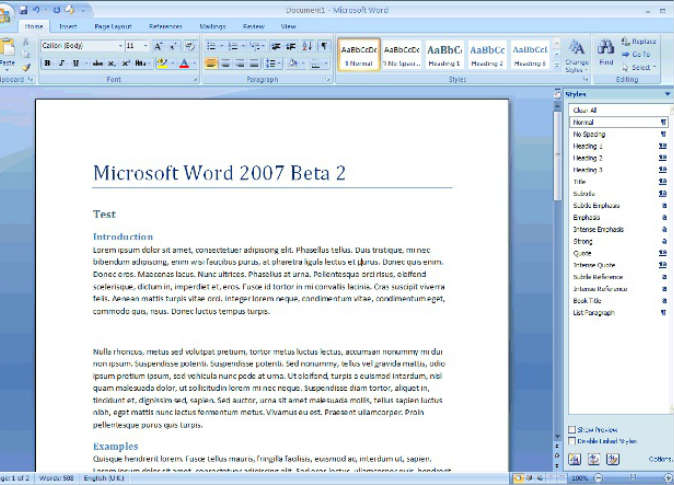
Task: Click the Change Styles icon
Action: point(577,50)
